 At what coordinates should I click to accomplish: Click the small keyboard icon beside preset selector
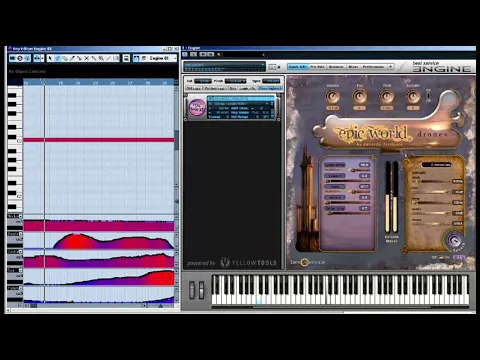point(272,67)
